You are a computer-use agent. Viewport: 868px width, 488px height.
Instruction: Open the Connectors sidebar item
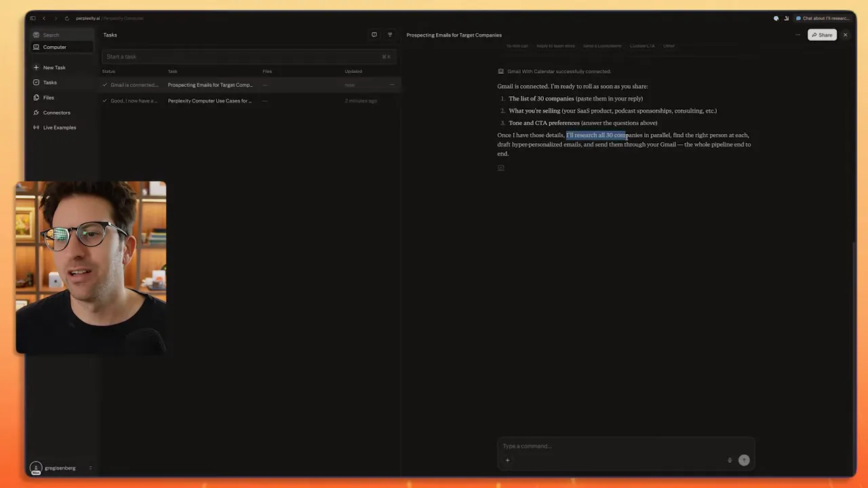click(62, 113)
